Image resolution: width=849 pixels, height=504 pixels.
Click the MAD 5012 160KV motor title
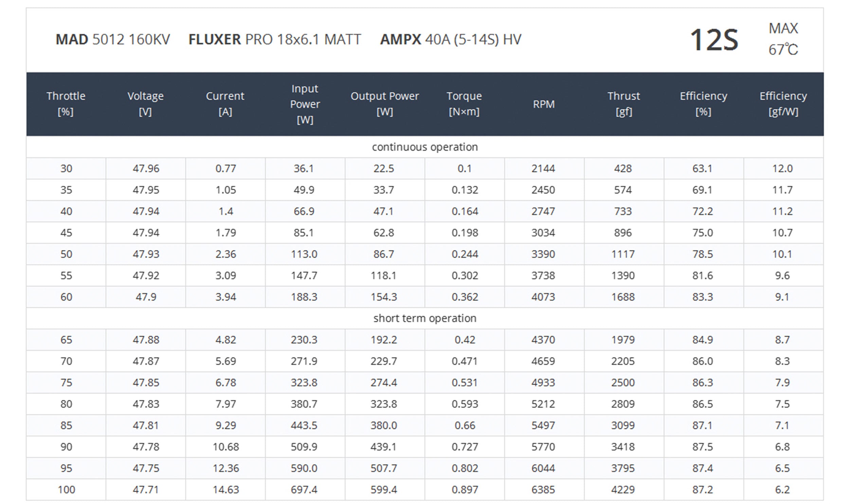[x=113, y=39]
